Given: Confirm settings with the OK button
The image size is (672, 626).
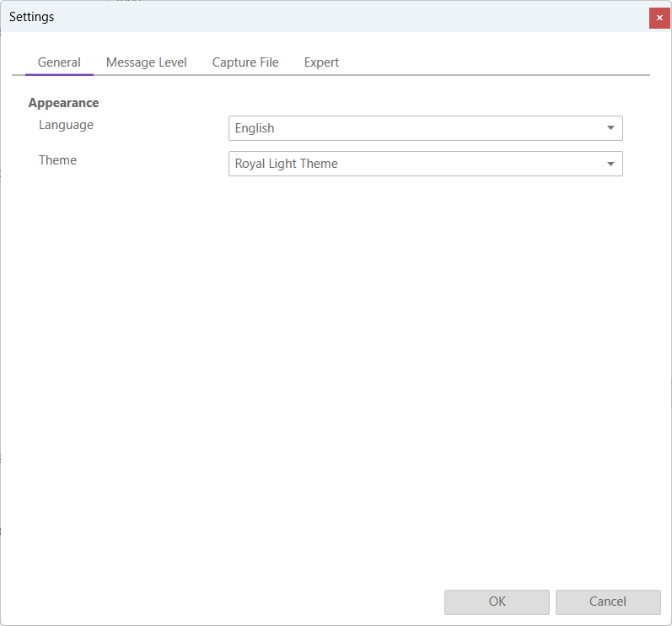Looking at the screenshot, I should point(497,602).
